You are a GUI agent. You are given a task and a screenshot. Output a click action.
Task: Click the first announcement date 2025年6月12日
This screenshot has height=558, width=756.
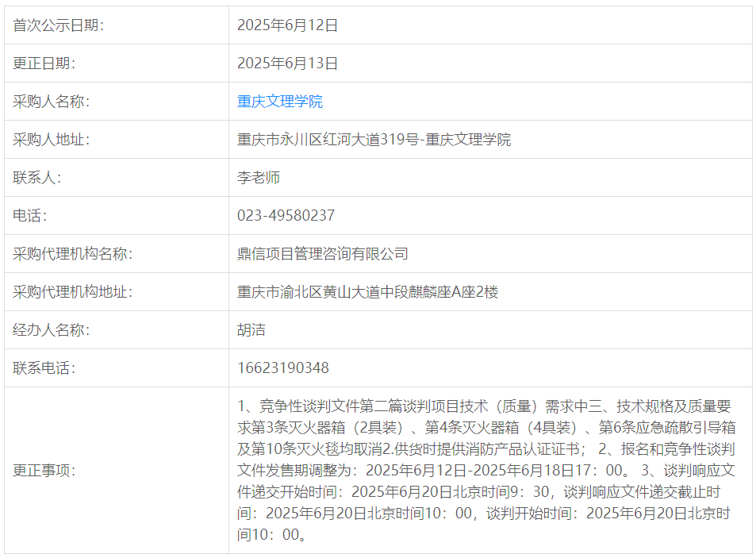(287, 25)
